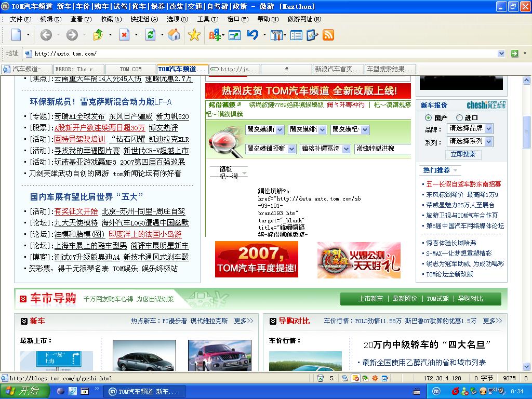Click the recycle bin icon in status bar
The image size is (532, 399).
click(x=320, y=378)
